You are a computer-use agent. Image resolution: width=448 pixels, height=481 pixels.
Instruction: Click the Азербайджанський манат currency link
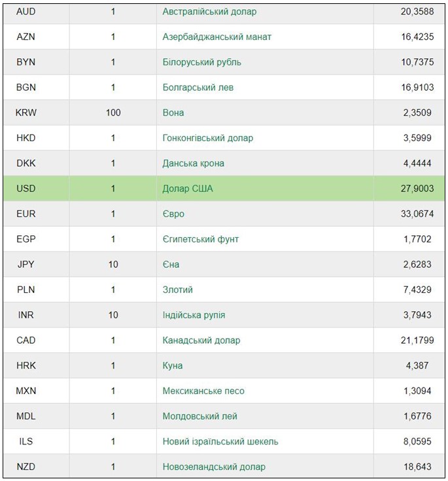(x=216, y=37)
